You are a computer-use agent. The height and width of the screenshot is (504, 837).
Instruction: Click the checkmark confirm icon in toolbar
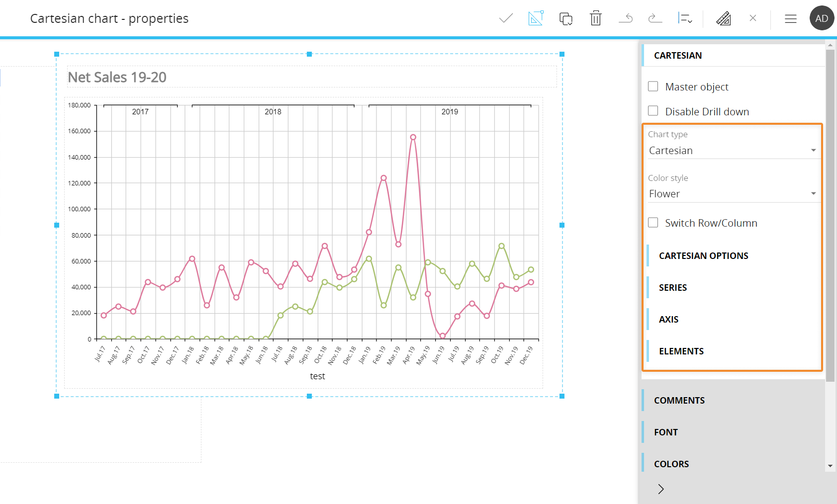(506, 18)
